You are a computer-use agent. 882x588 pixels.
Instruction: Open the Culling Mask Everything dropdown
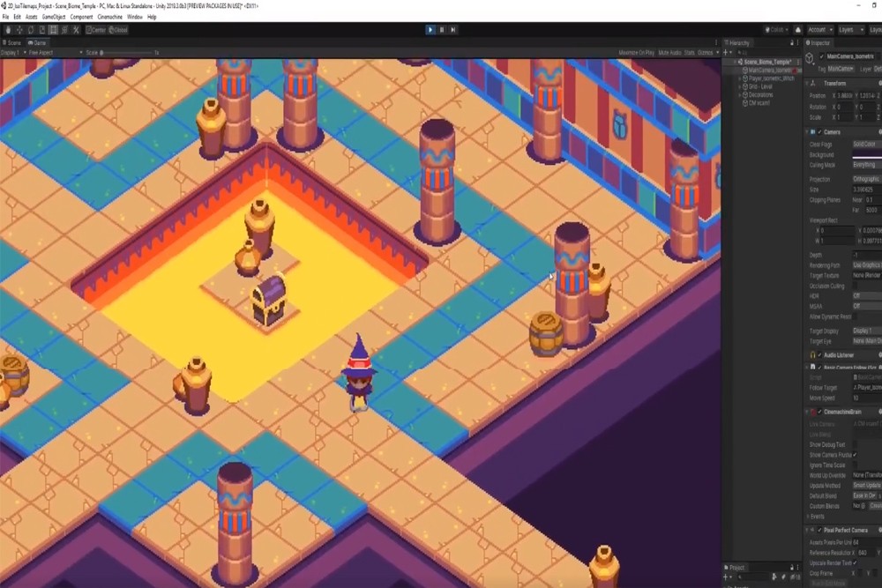coord(867,165)
